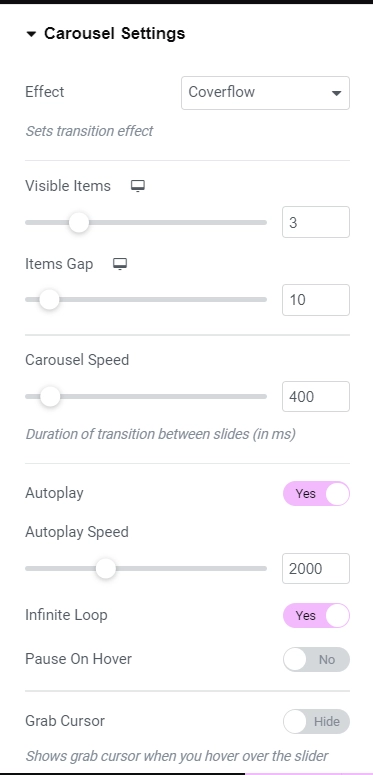Click the Visible Items desktop device icon

tap(138, 186)
